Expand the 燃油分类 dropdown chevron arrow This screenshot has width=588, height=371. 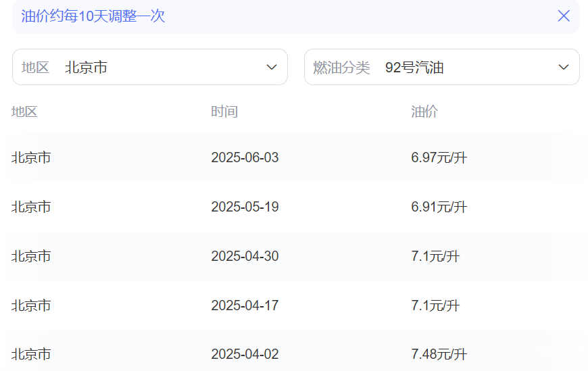pyautogui.click(x=564, y=68)
